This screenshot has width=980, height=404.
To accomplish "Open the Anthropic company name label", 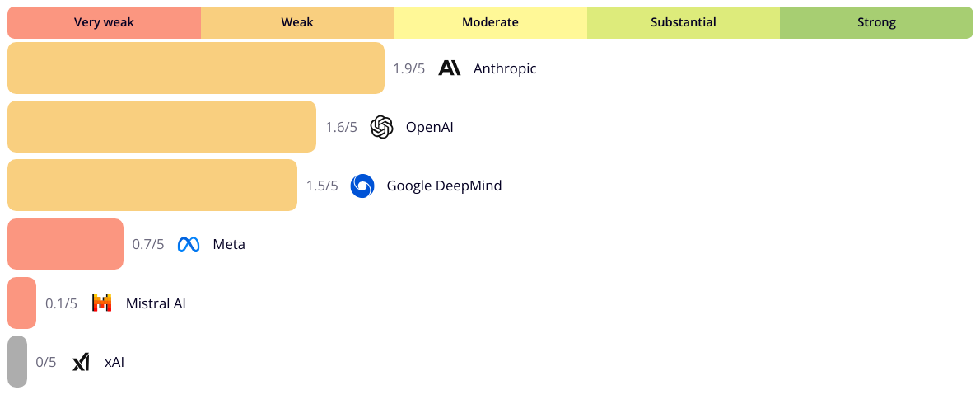I will [x=505, y=68].
